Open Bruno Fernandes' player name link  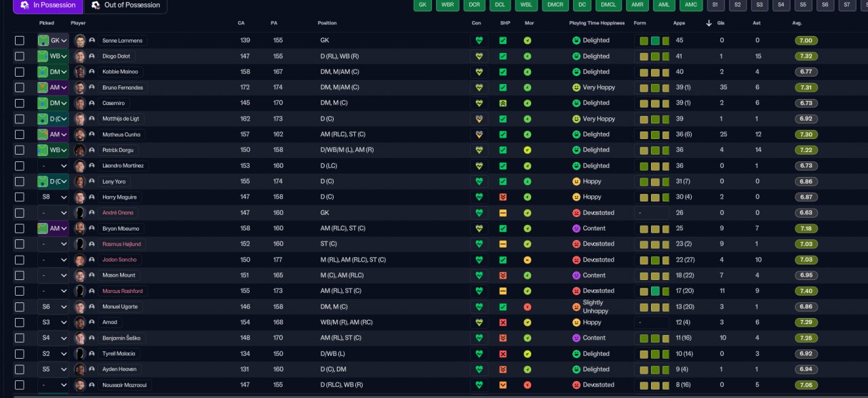122,87
